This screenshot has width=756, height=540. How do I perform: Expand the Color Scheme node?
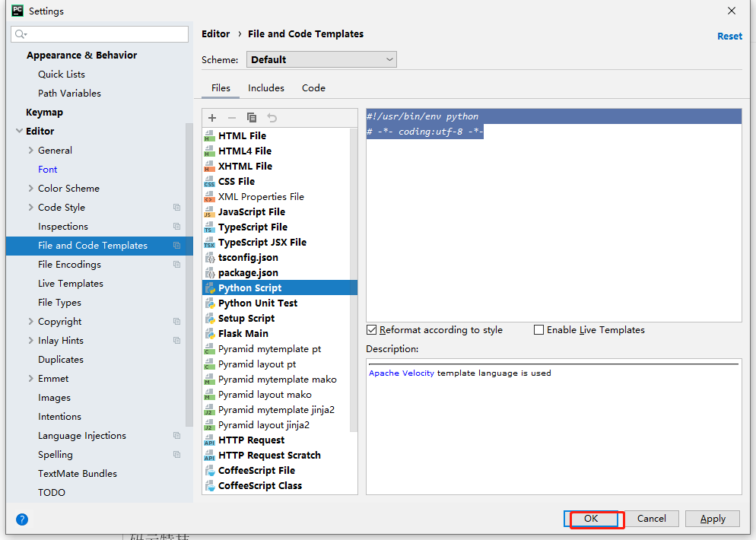click(31, 189)
